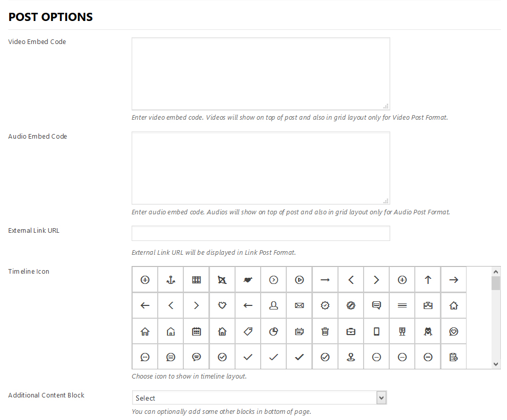Choose the map location pin icon
Screen dimensions: 507x420
pyautogui.click(x=351, y=357)
